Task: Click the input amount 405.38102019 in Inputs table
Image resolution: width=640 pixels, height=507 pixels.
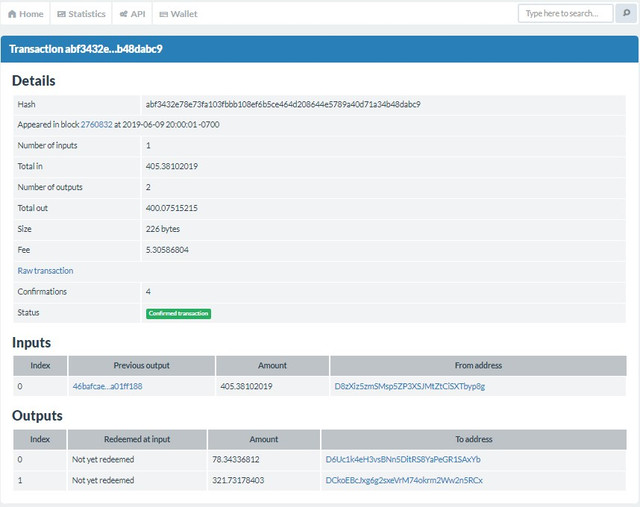Action: pos(246,386)
